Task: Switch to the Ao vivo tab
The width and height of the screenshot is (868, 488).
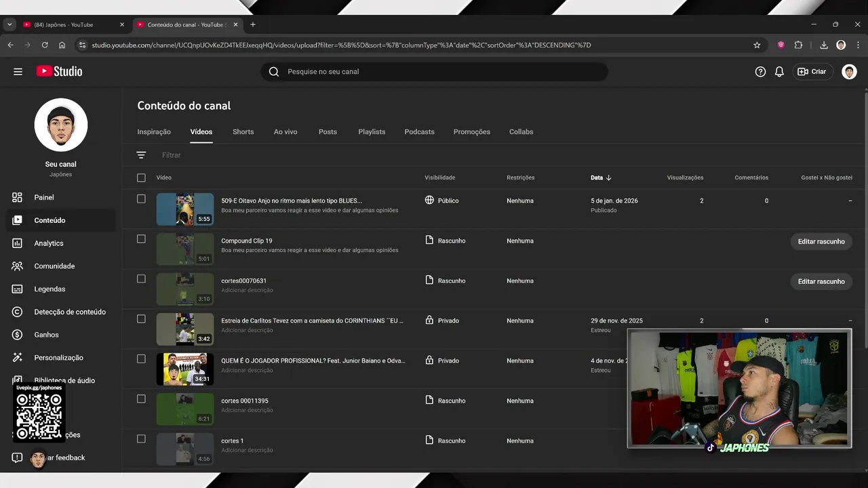Action: (x=285, y=131)
